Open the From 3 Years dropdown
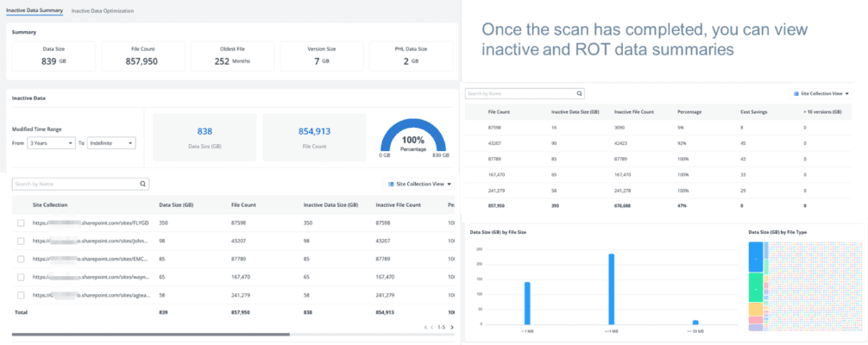 (52, 143)
